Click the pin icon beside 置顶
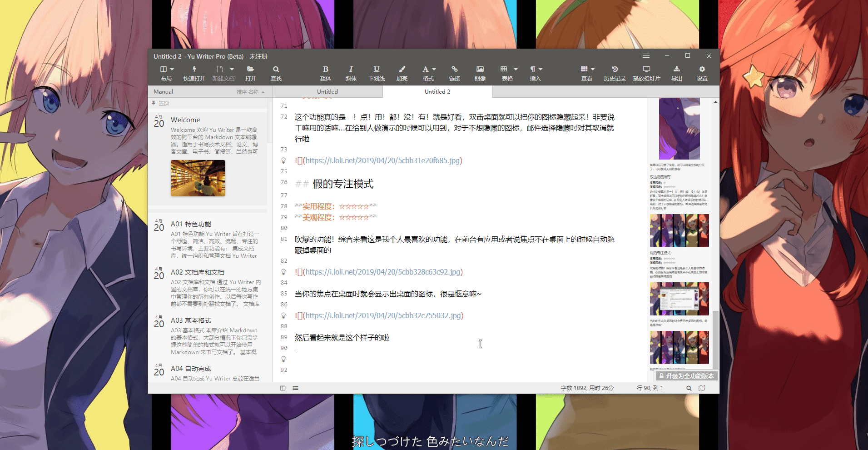Screen dimensions: 868x450 [x=154, y=103]
